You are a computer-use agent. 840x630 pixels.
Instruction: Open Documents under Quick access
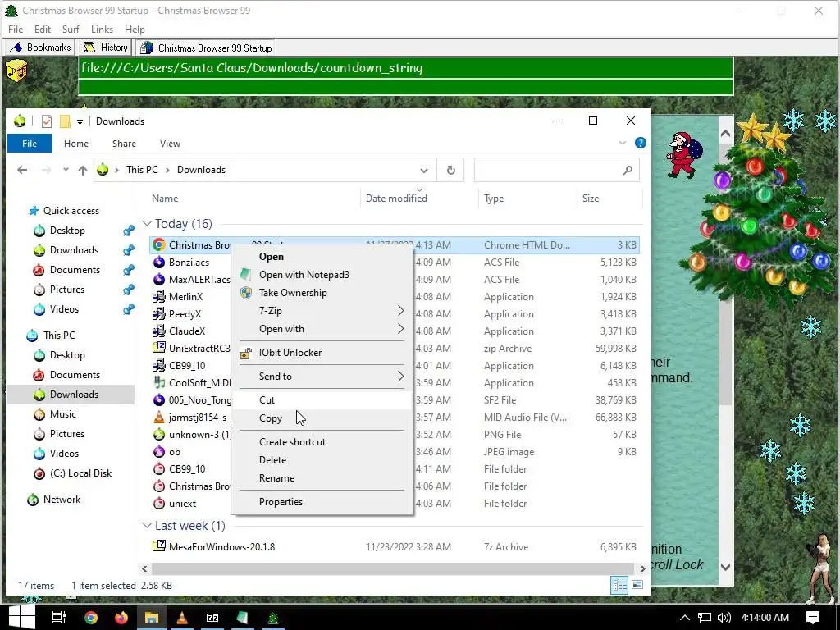(x=75, y=269)
